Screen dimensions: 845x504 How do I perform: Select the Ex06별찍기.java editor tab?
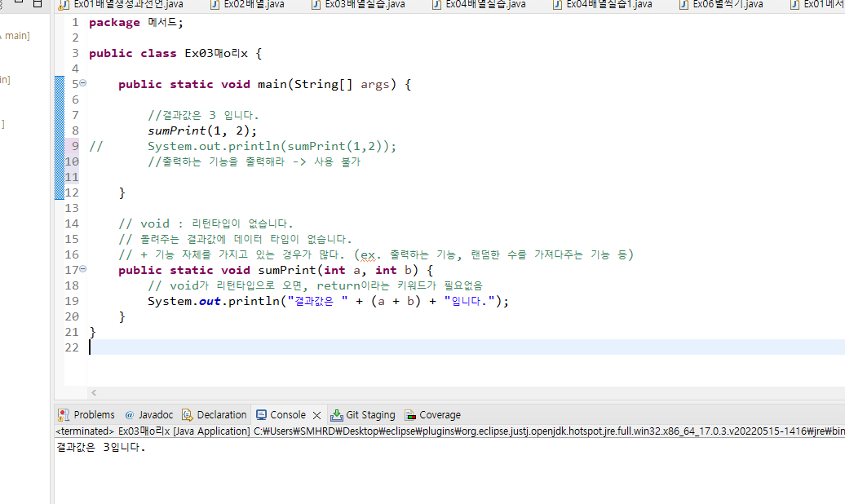721,4
